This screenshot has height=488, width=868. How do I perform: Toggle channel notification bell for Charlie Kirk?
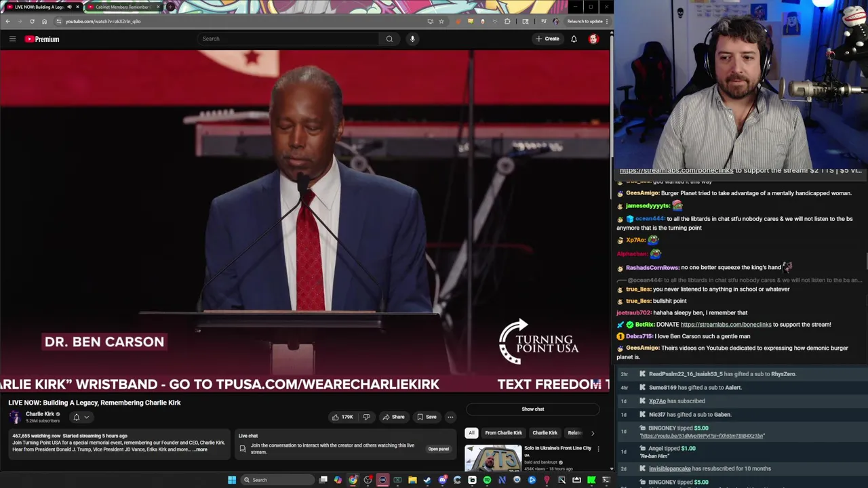click(x=77, y=417)
